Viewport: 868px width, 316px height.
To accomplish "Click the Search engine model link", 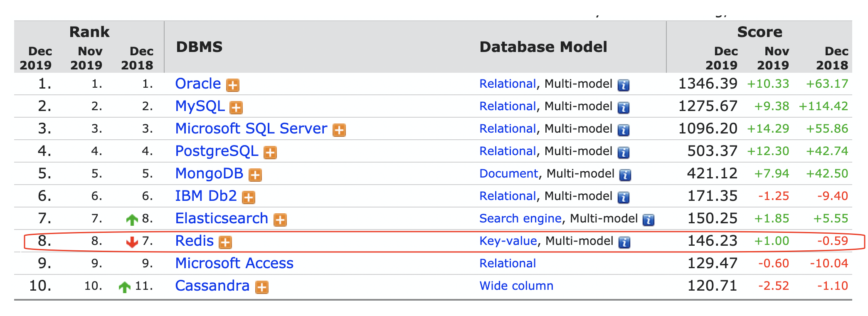I will point(520,219).
